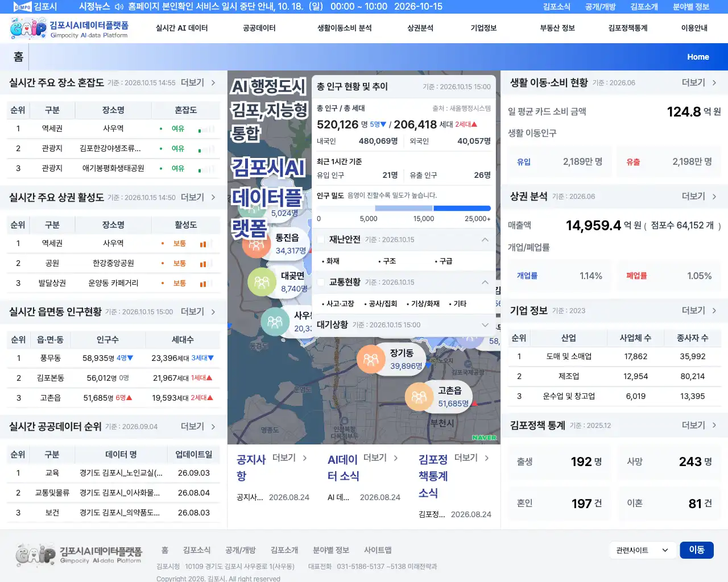Click the population density color bar
Viewport: 728px width, 582px height.
[x=404, y=209]
